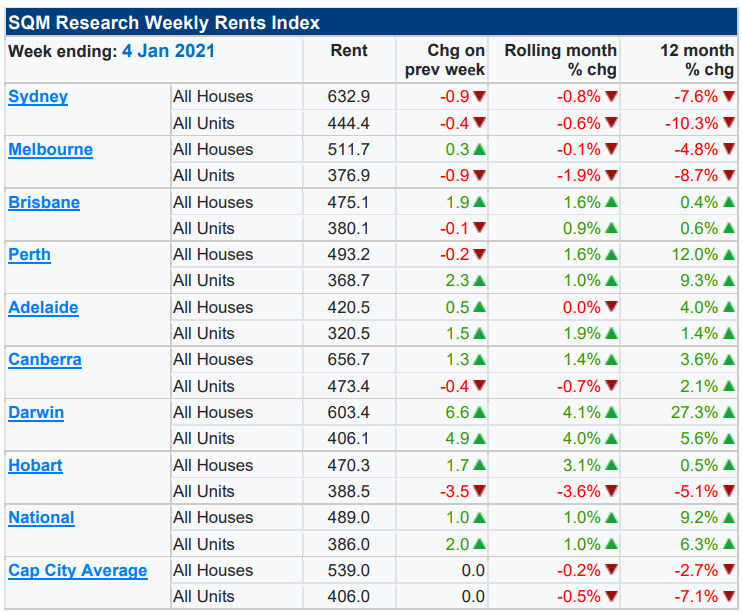Open the Hobart rents link
Image resolution: width=742 pixels, height=612 pixels.
coord(35,465)
